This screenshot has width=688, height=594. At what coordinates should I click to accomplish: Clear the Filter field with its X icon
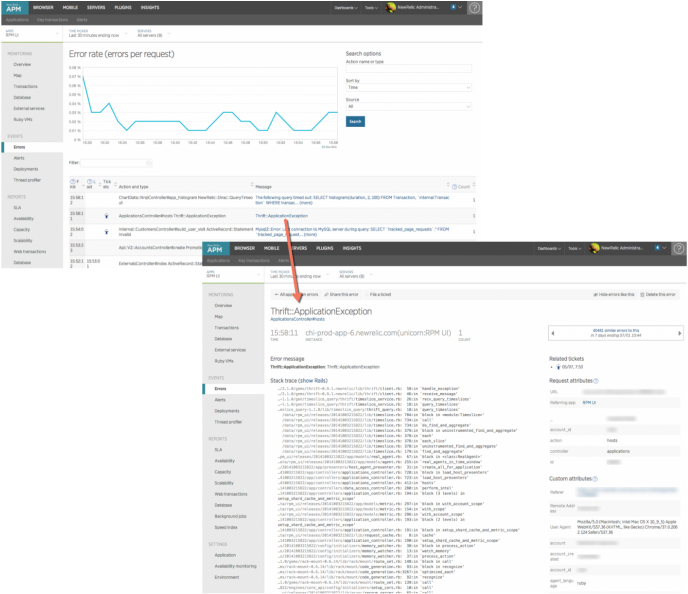[x=149, y=163]
